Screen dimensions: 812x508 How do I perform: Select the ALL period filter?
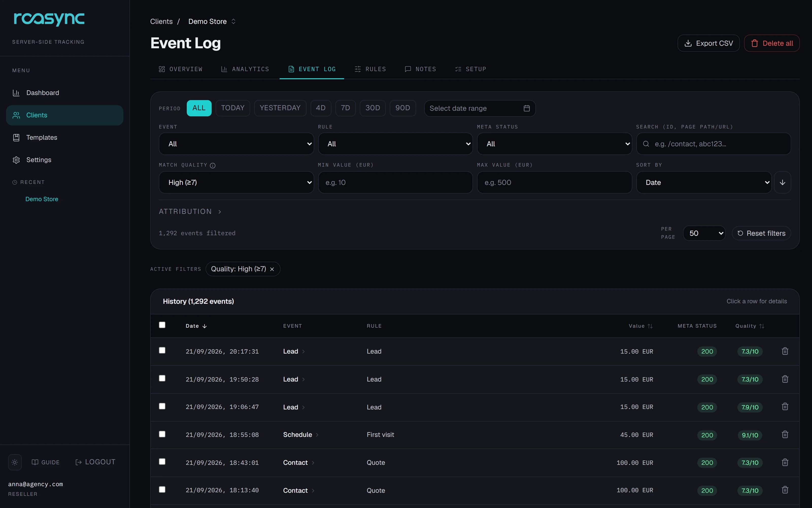click(199, 108)
